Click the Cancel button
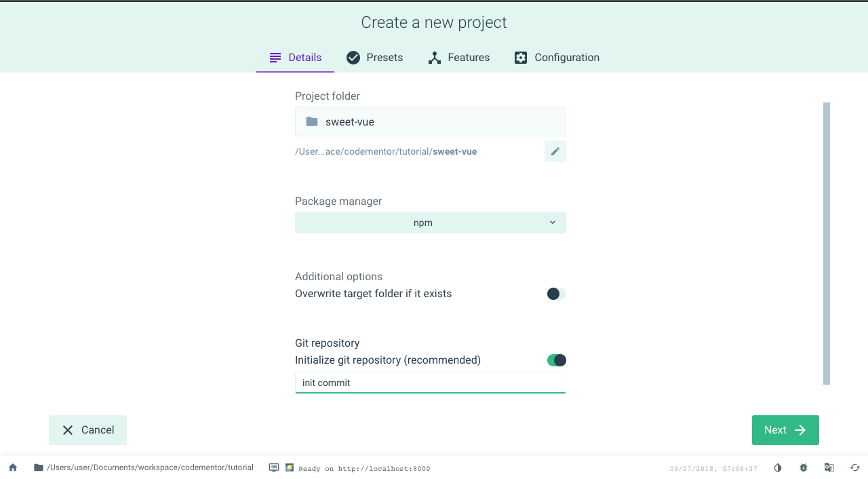The height and width of the screenshot is (479, 868). point(87,429)
